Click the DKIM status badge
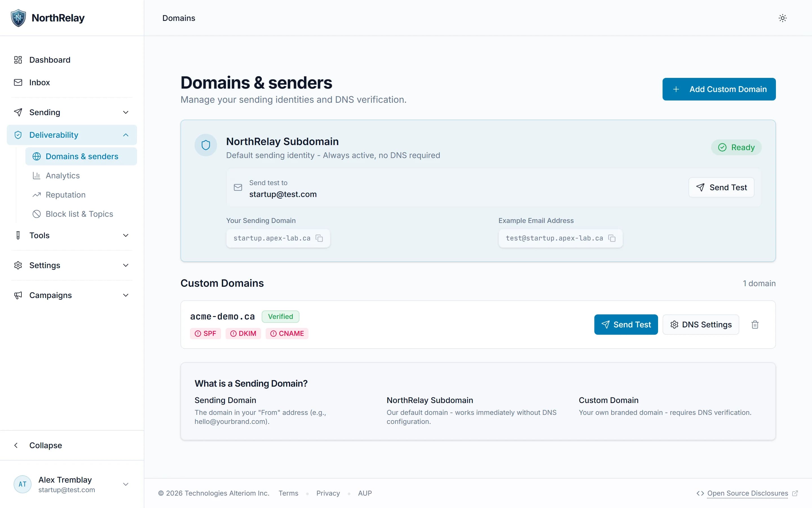The image size is (812, 508). [243, 334]
